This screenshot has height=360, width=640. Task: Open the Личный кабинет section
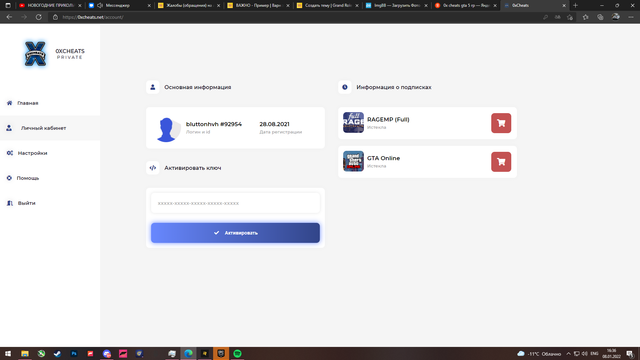43,128
